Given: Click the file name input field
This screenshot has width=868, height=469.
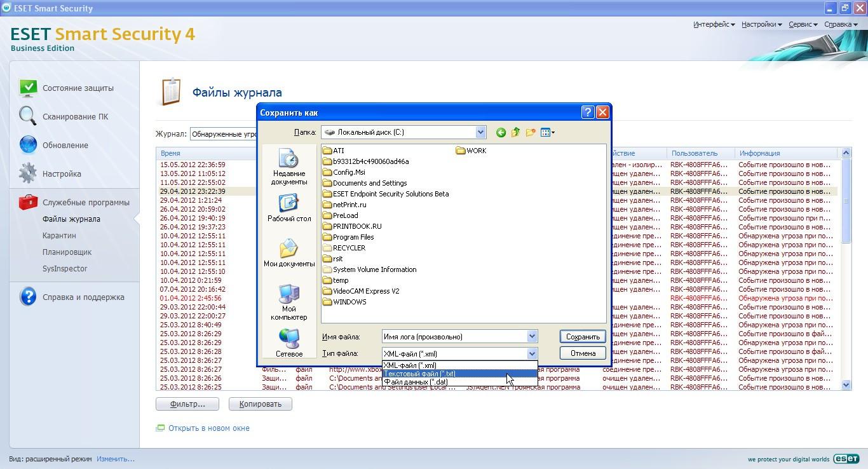Looking at the screenshot, I should click(454, 337).
